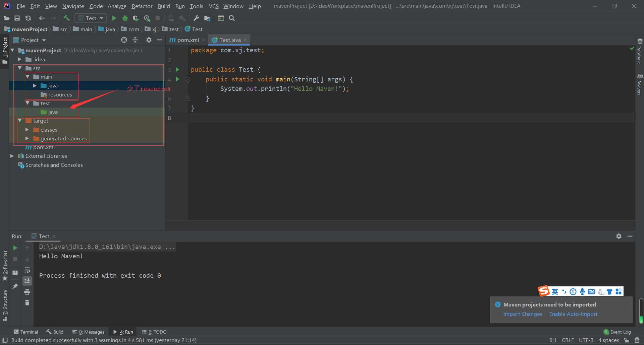Toggle the 2: Favorites side tab
The width and height of the screenshot is (644, 345).
(x=5, y=266)
